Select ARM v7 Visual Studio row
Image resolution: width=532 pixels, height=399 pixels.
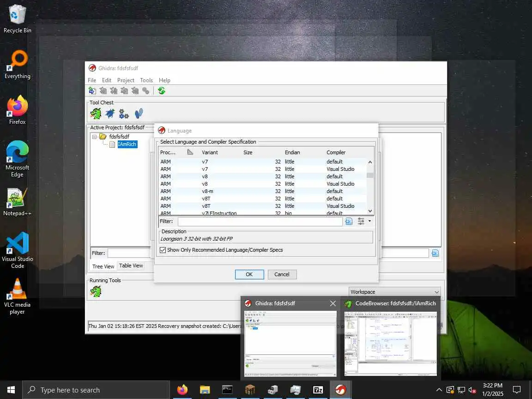point(262,169)
